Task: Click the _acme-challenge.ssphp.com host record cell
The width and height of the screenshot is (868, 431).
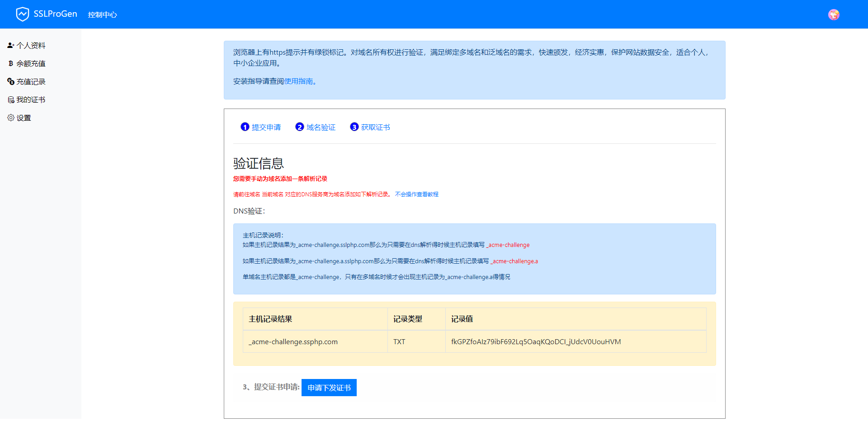Action: tap(293, 341)
